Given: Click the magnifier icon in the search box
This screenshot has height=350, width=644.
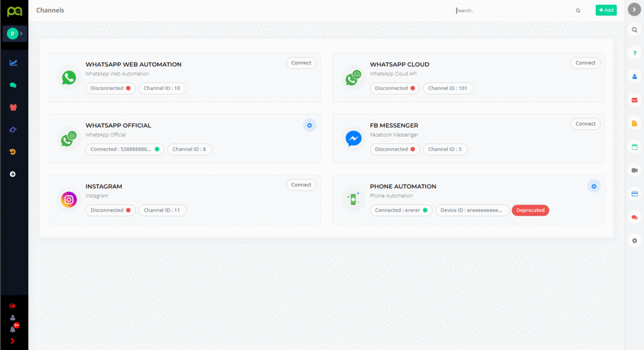Looking at the screenshot, I should tap(578, 10).
